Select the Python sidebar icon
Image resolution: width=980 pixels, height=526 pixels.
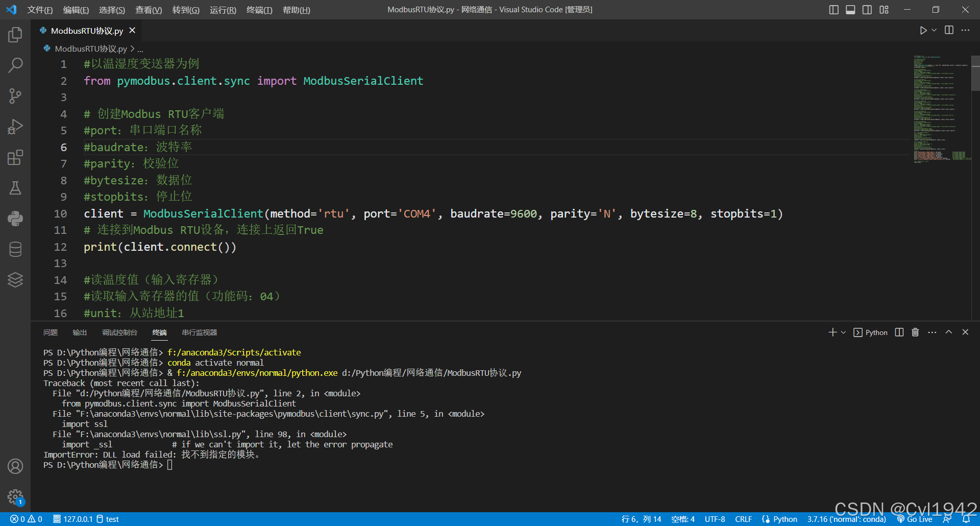(x=15, y=218)
